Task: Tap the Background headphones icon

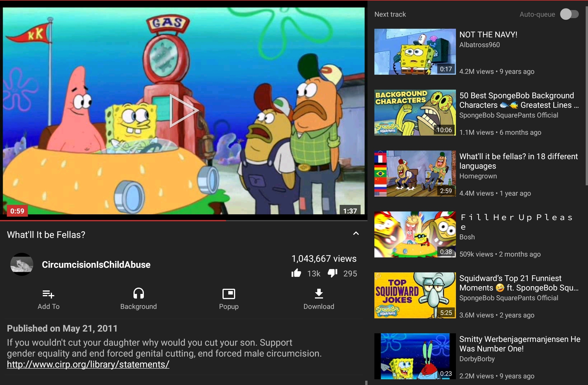Action: 138,294
